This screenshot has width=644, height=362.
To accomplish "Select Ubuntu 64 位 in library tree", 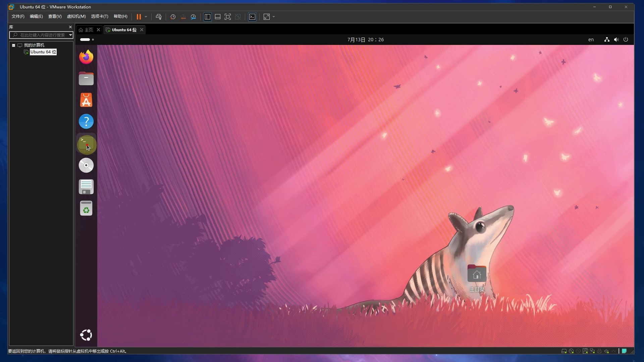I will (x=43, y=52).
